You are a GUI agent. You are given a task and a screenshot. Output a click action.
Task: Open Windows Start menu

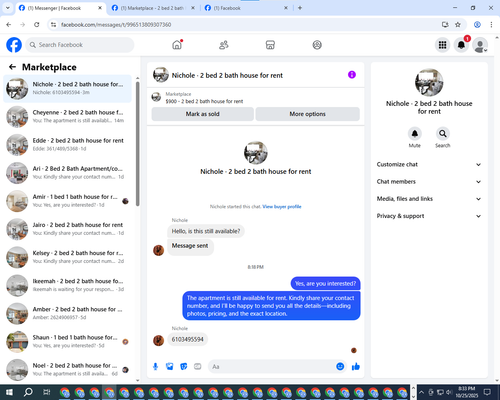[9, 392]
